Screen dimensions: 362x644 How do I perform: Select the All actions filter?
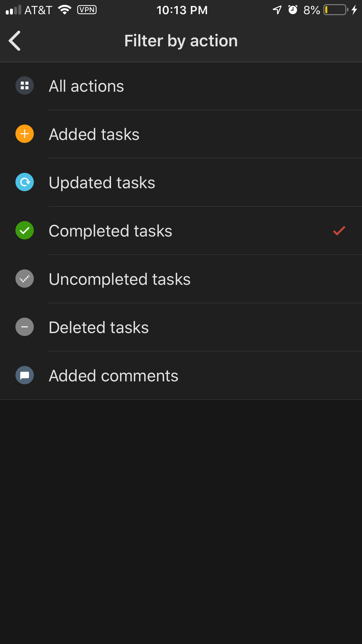pyautogui.click(x=181, y=86)
